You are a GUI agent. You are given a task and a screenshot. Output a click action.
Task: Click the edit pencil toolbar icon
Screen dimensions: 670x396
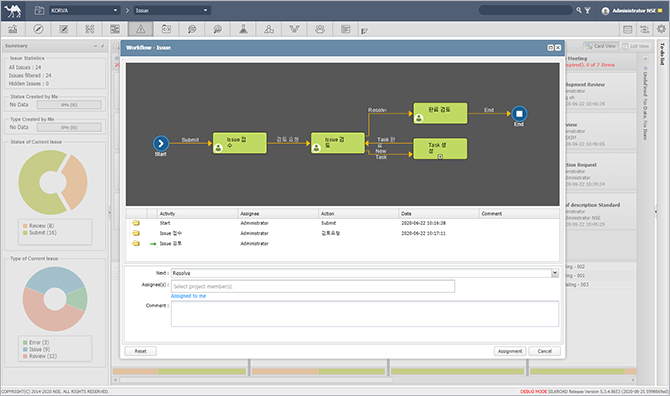(x=64, y=29)
